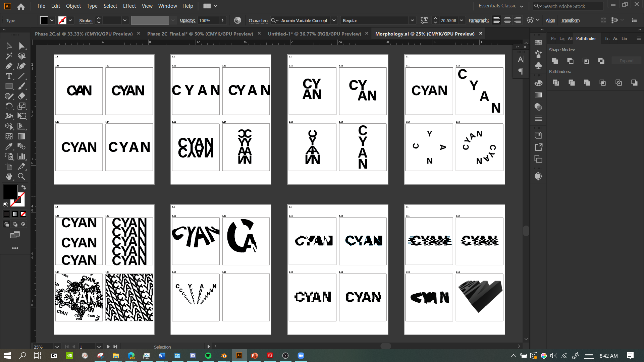The width and height of the screenshot is (644, 362).
Task: Pick the Hand tool
Action: pos(9,177)
